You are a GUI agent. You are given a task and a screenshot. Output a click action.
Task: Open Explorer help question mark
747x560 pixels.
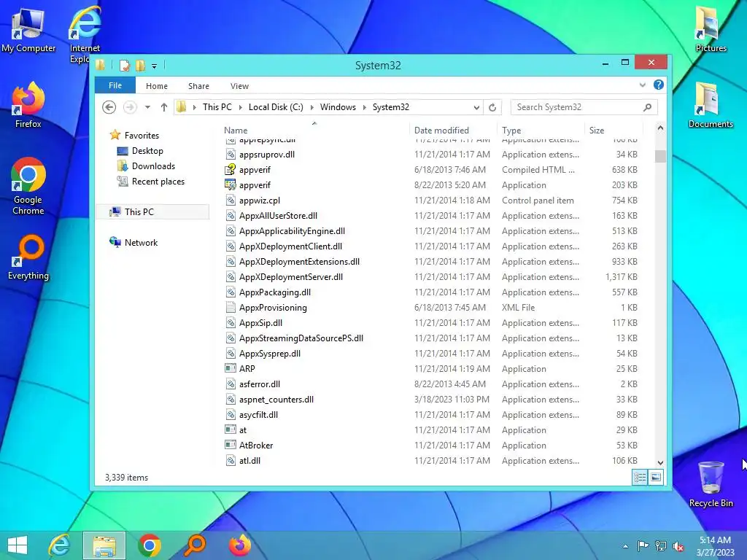659,85
